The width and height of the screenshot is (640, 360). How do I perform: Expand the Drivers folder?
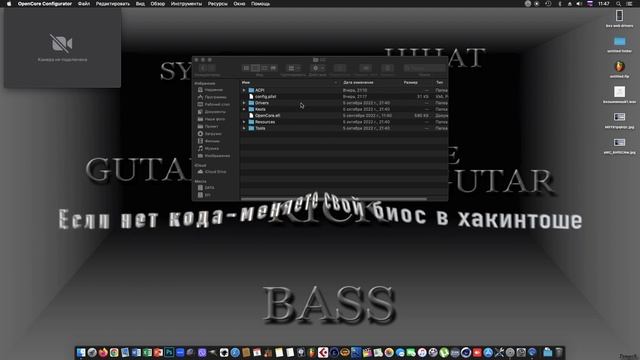[244, 103]
